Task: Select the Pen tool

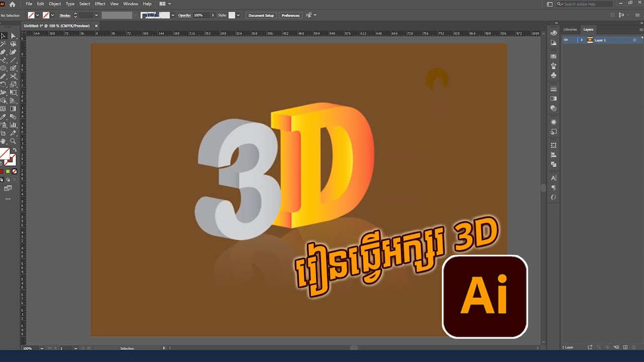Action: [x=3, y=52]
